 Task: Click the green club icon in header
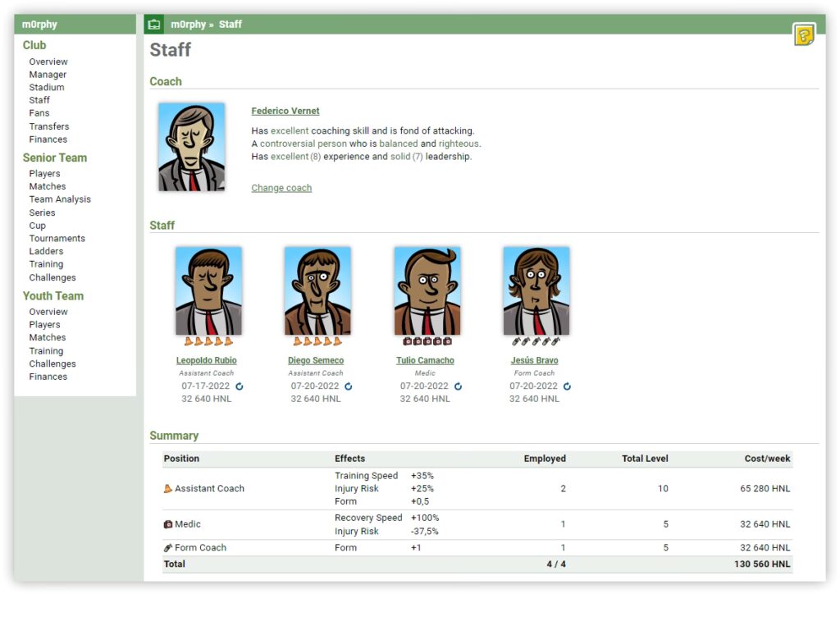pos(154,25)
